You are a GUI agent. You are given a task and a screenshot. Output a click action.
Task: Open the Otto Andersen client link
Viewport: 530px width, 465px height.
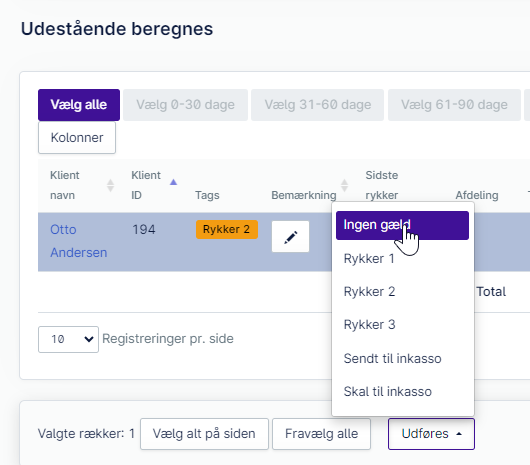(x=78, y=241)
